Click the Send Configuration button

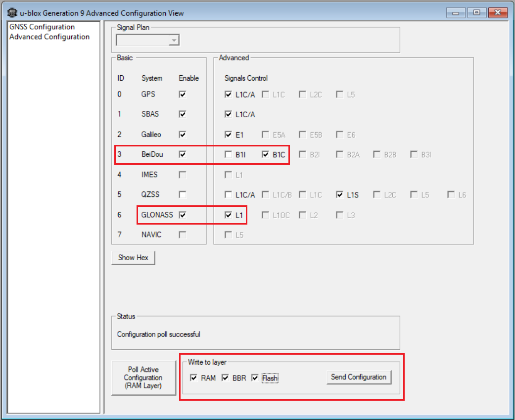pos(359,377)
